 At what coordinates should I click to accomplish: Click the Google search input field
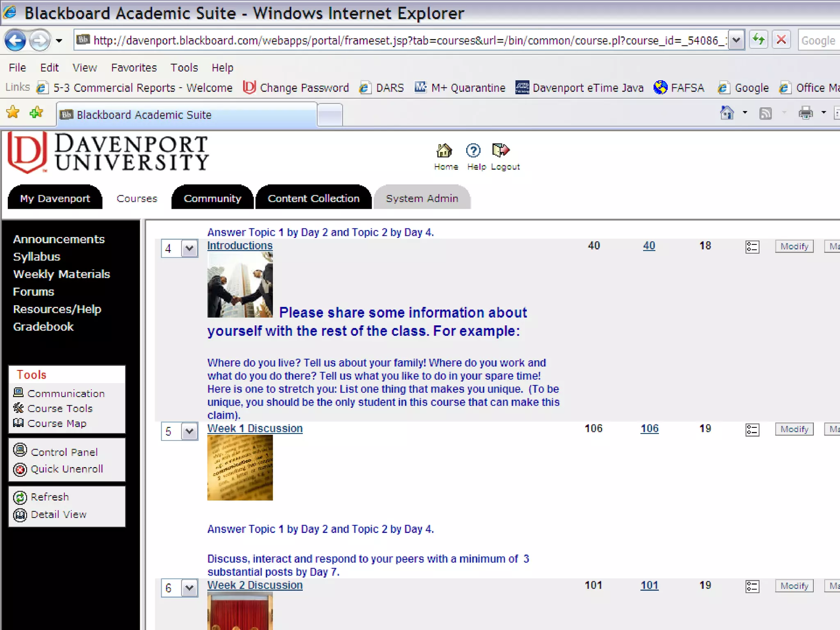(x=818, y=41)
